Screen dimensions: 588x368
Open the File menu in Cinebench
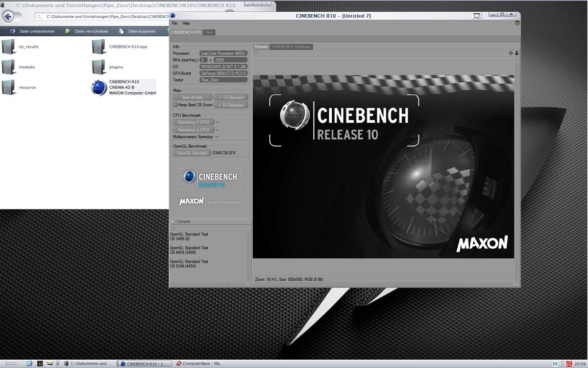[x=174, y=23]
